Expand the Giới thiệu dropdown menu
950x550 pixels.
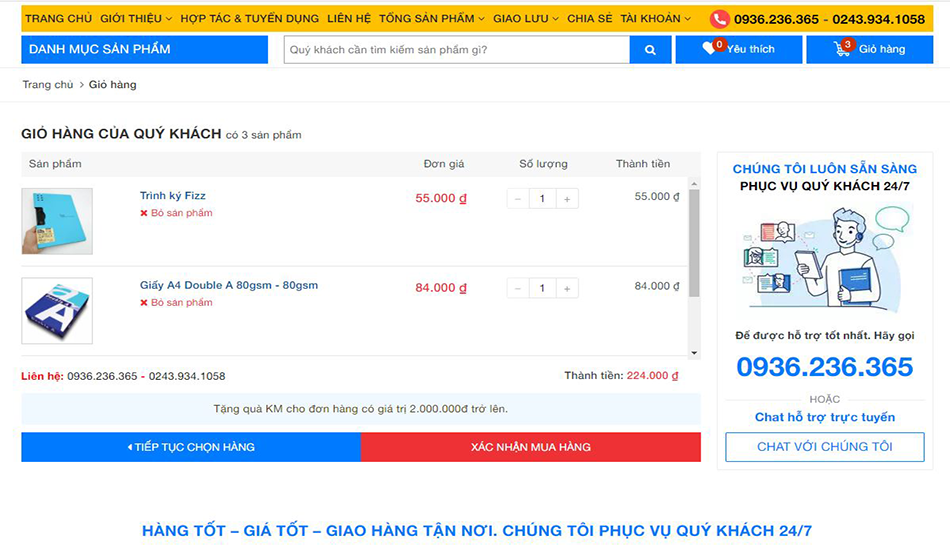click(136, 19)
